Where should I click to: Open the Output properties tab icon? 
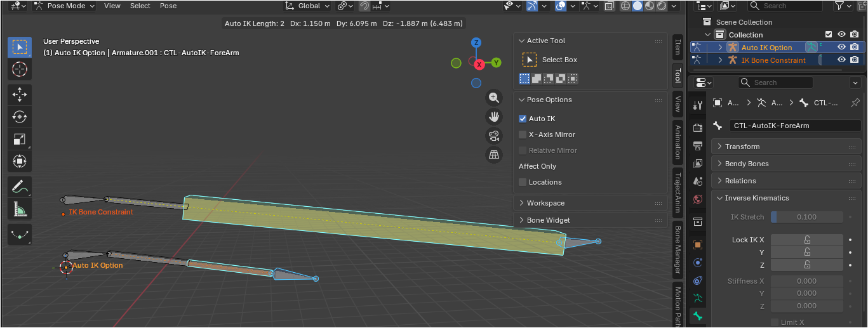[698, 145]
